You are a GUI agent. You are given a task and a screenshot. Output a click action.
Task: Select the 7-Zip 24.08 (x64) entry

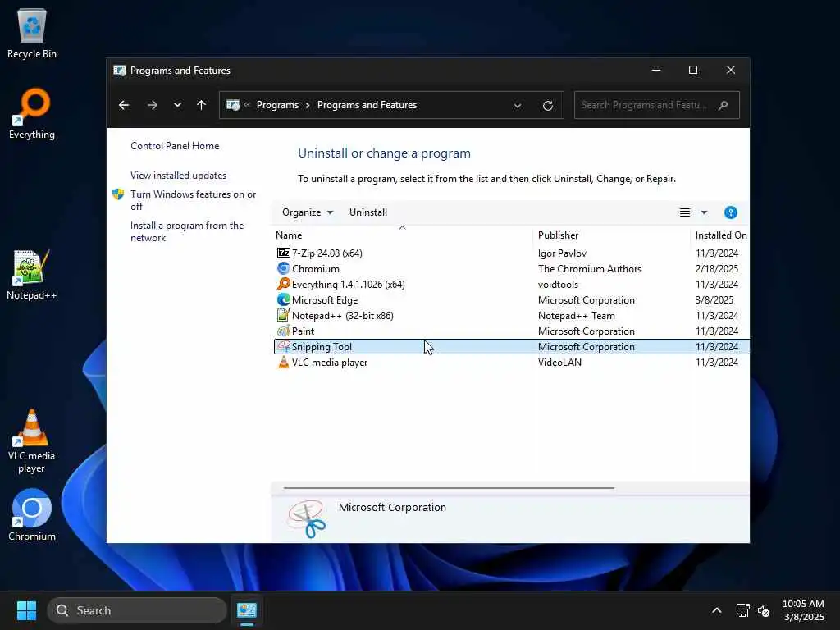click(326, 253)
